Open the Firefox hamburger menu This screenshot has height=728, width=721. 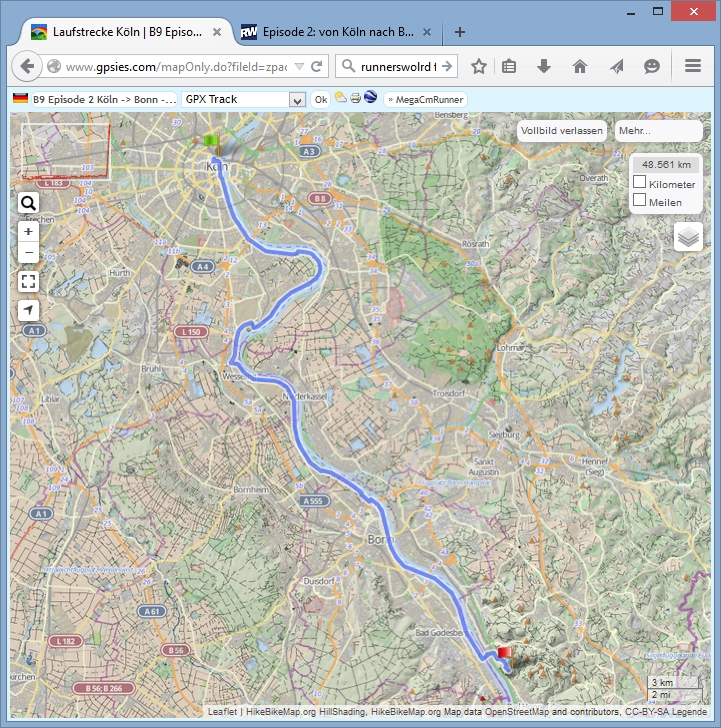click(693, 67)
